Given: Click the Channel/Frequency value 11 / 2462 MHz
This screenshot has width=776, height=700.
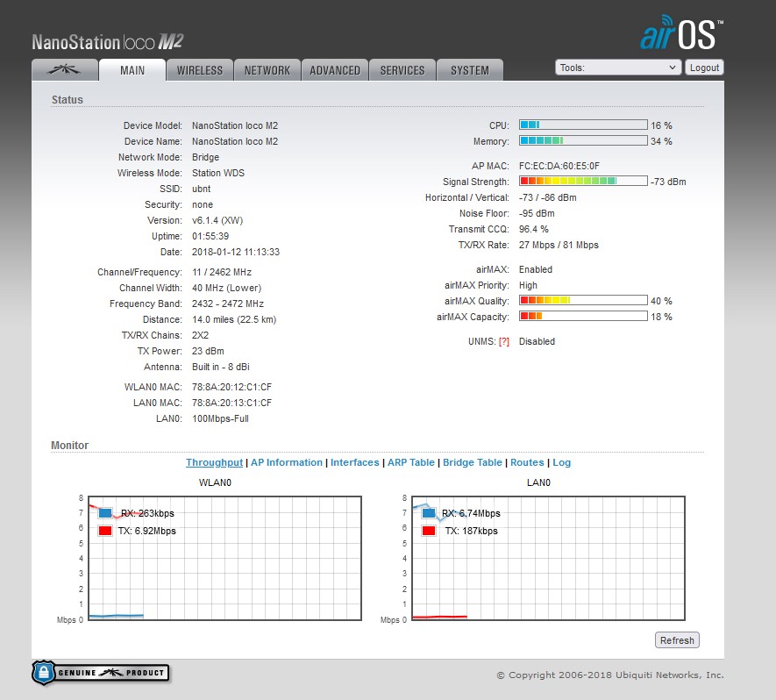Looking at the screenshot, I should [222, 272].
